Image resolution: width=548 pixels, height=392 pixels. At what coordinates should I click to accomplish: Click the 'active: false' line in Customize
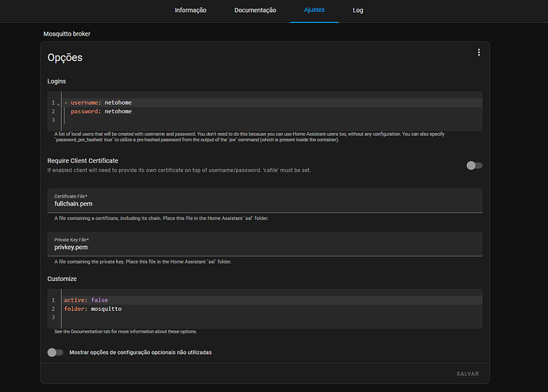click(x=272, y=300)
